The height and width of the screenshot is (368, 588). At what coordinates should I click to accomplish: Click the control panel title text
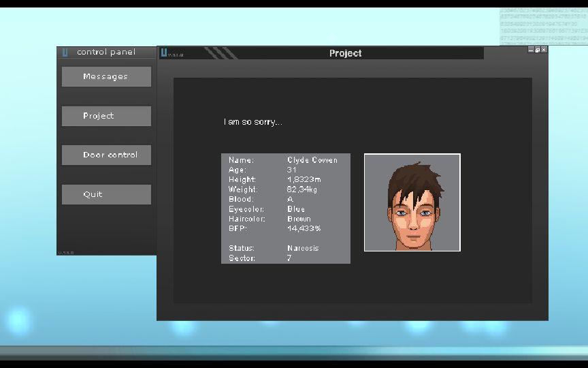pyautogui.click(x=106, y=52)
